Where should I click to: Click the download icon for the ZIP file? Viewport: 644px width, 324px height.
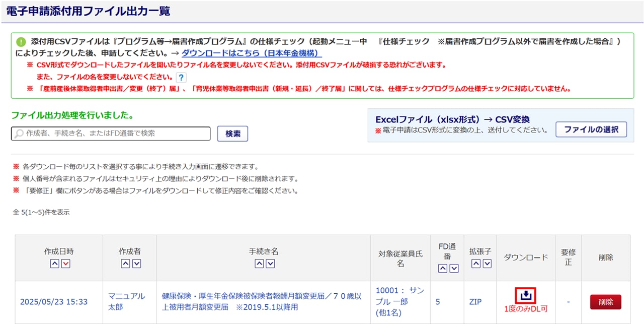[x=526, y=295]
